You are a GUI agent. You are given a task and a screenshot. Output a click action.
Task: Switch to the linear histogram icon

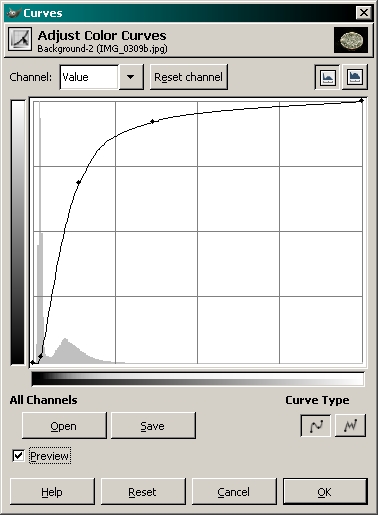[327, 77]
